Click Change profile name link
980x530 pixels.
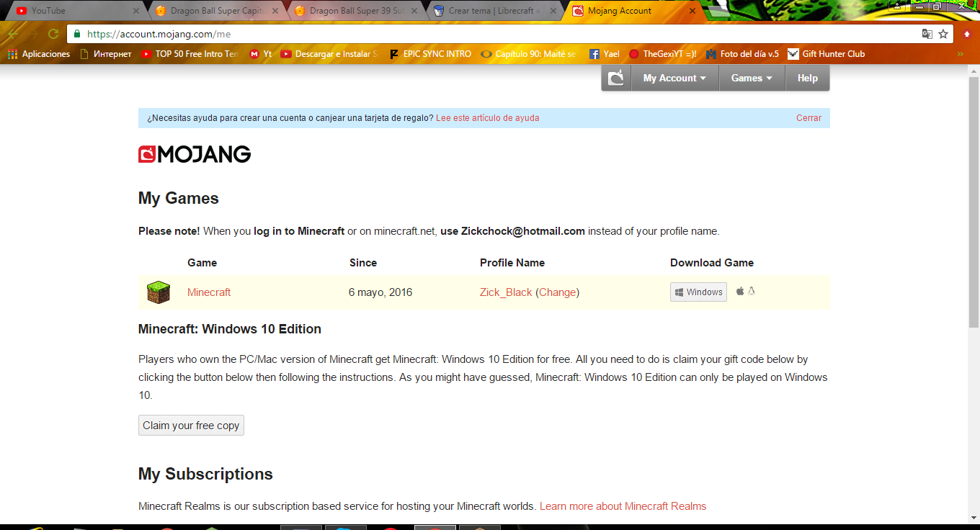(558, 292)
